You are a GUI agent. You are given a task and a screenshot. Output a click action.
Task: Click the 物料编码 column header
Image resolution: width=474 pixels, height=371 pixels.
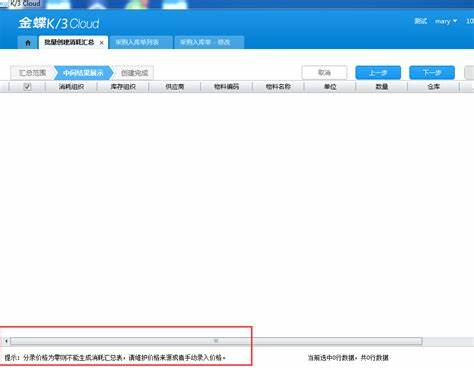[x=226, y=87]
